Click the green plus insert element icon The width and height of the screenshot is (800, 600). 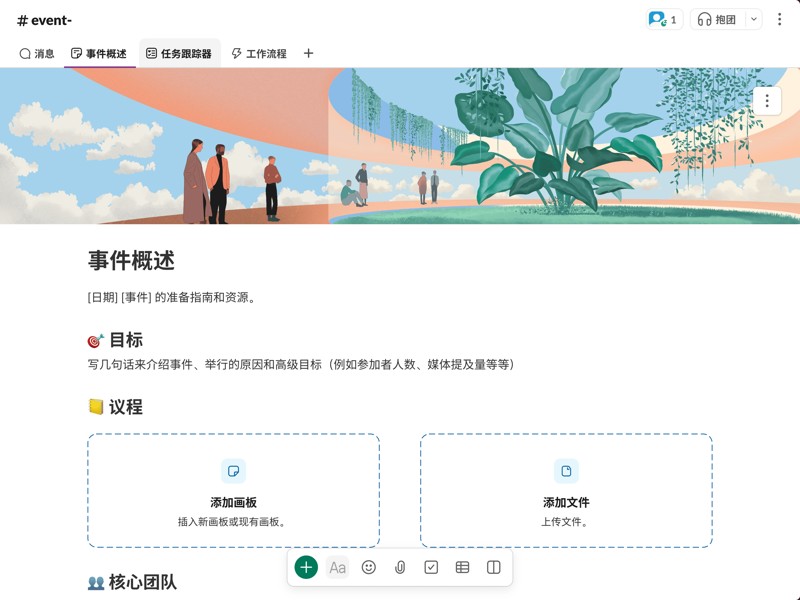(305, 566)
